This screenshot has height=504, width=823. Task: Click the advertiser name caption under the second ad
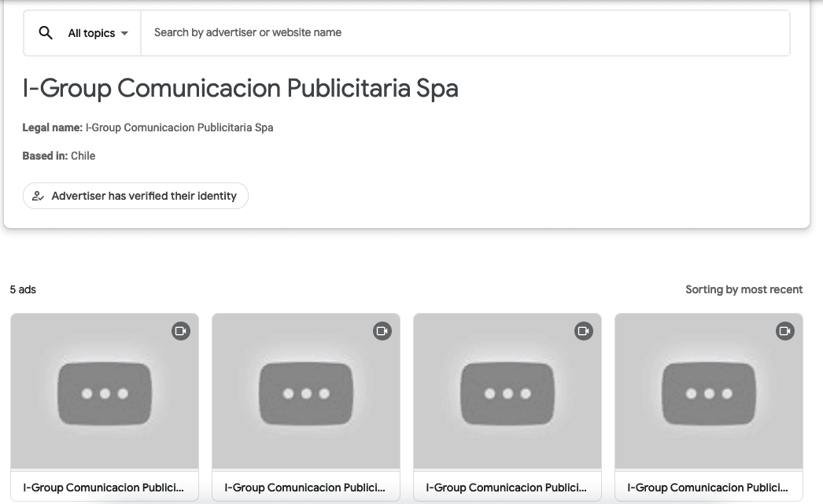point(305,487)
